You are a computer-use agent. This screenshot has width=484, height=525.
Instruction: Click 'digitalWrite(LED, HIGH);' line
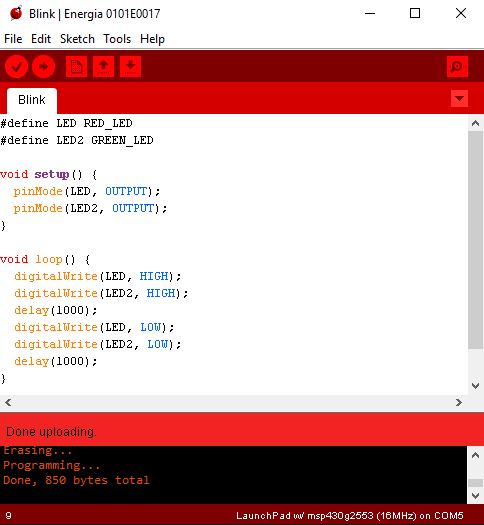click(x=97, y=276)
